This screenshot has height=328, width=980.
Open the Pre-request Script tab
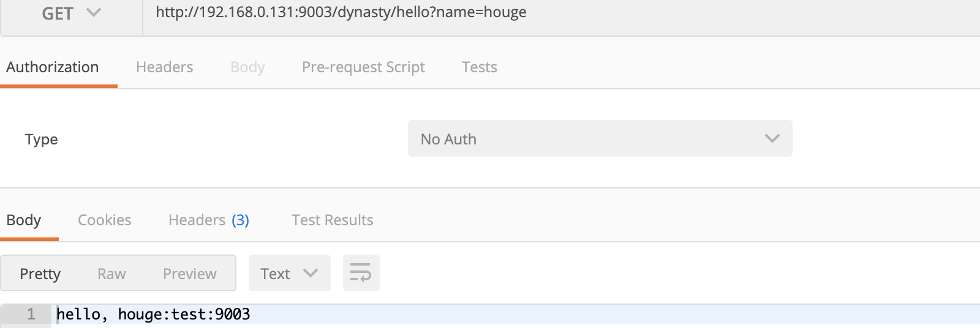coord(363,67)
